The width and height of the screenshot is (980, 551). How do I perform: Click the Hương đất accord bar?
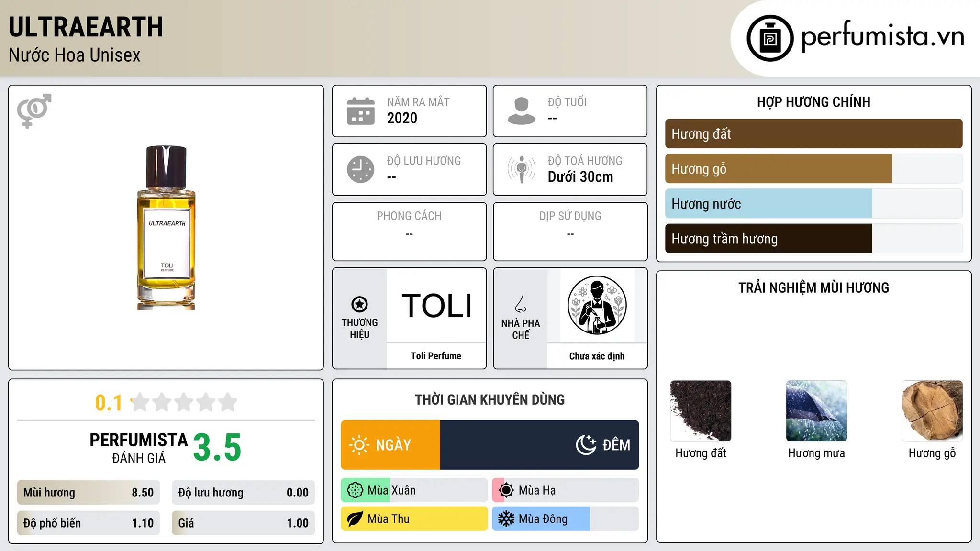(x=813, y=133)
